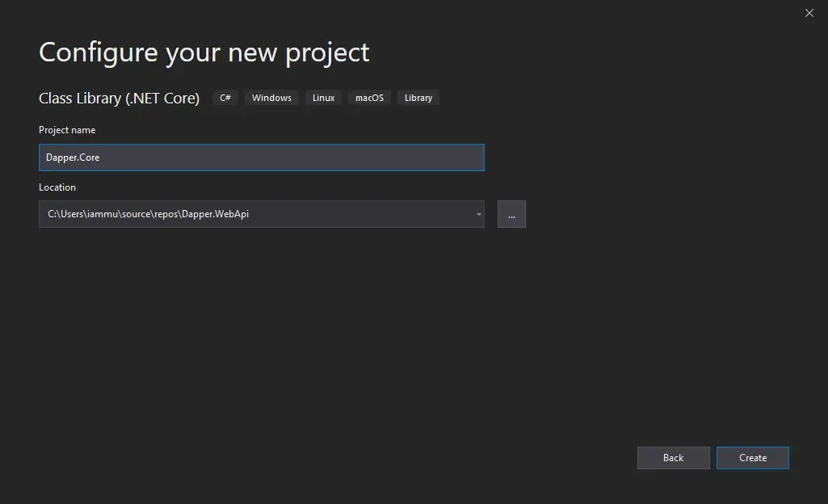Select the Dapper.Core project name text
This screenshot has height=504, width=828.
73,157
